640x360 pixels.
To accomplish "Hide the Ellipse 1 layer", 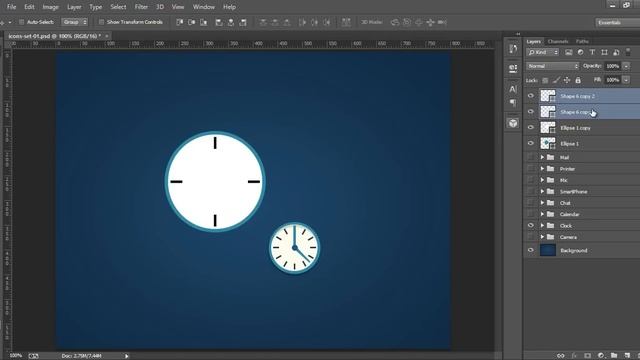I will [x=531, y=143].
